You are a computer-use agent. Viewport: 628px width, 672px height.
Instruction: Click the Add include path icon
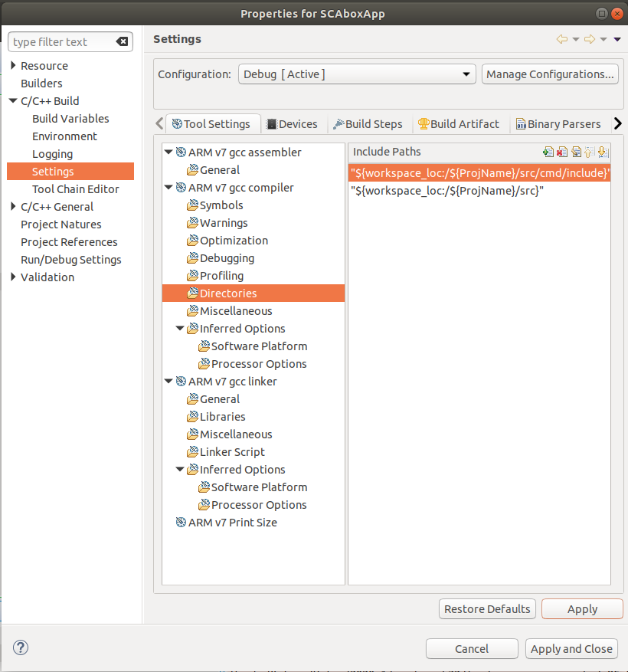(548, 152)
